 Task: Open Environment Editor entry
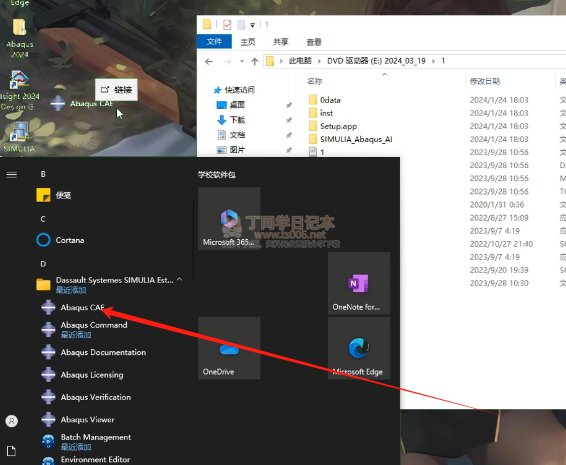point(95,460)
